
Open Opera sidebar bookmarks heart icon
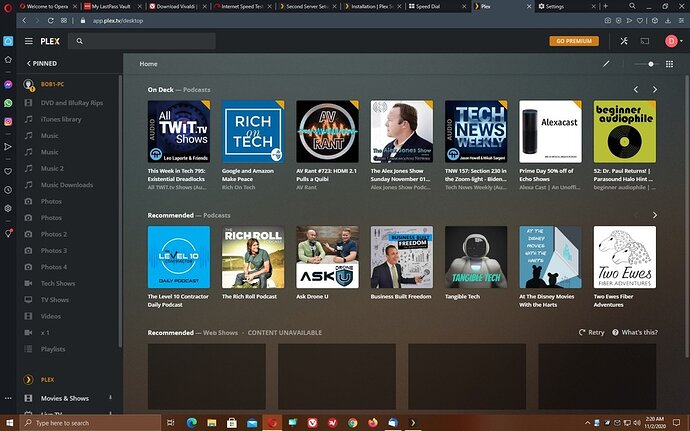[x=8, y=171]
